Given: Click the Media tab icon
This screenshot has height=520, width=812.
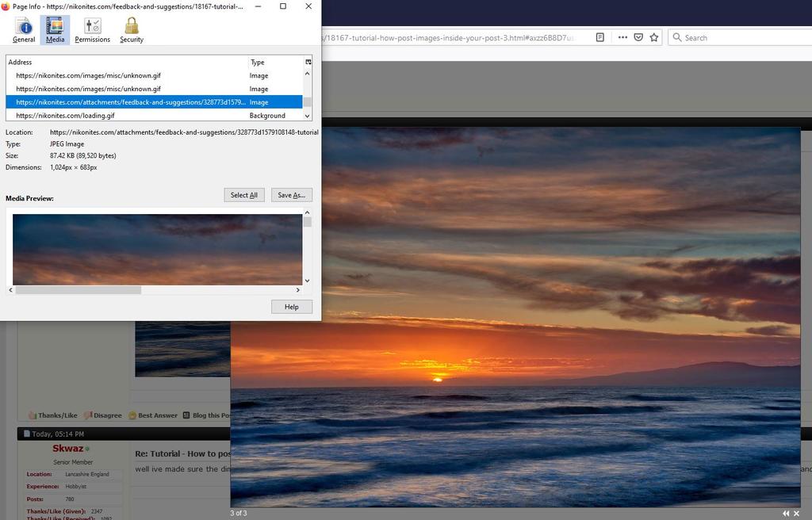Looking at the screenshot, I should 56,30.
